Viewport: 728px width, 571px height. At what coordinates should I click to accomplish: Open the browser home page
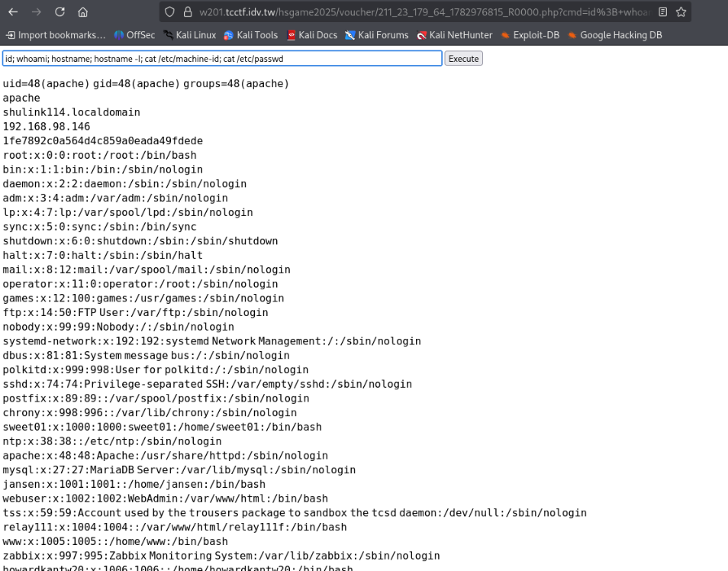[82, 12]
